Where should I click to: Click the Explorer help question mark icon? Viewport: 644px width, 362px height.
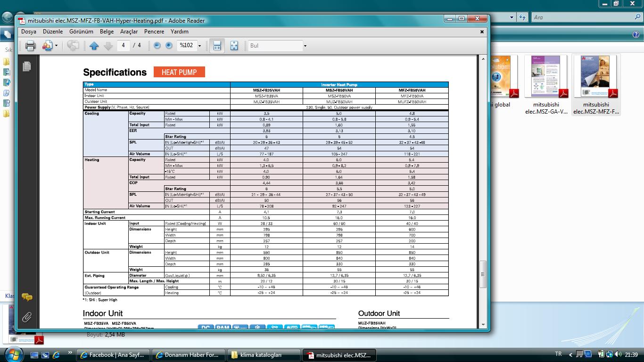(x=636, y=34)
